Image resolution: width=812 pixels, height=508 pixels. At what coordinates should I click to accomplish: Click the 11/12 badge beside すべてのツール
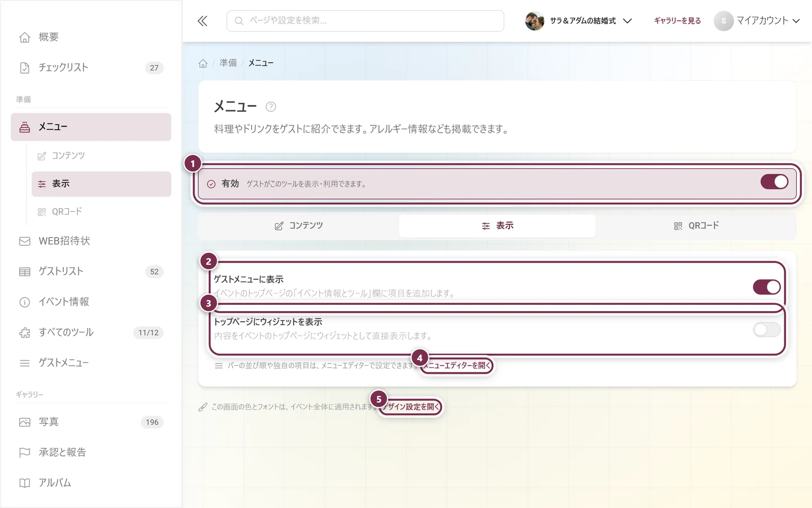click(x=148, y=332)
